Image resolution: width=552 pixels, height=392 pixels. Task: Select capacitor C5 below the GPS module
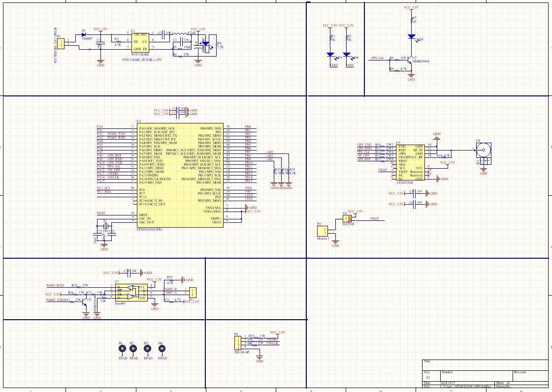pos(414,193)
